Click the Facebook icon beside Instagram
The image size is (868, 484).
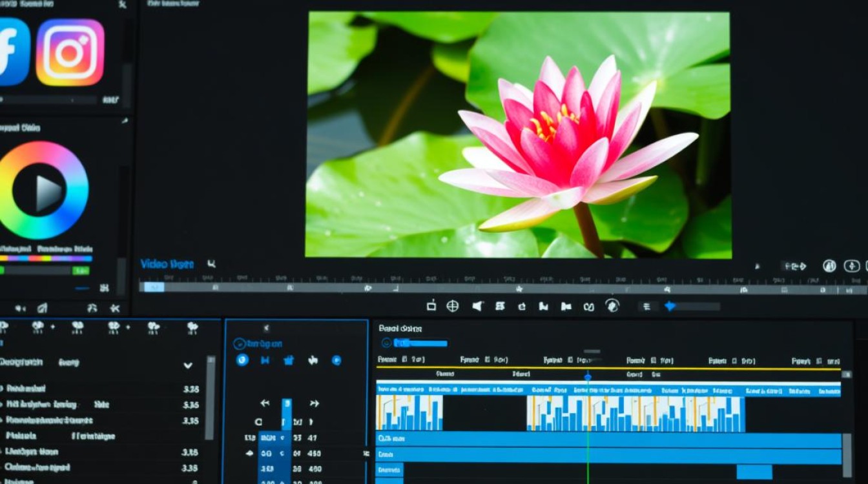[12, 52]
